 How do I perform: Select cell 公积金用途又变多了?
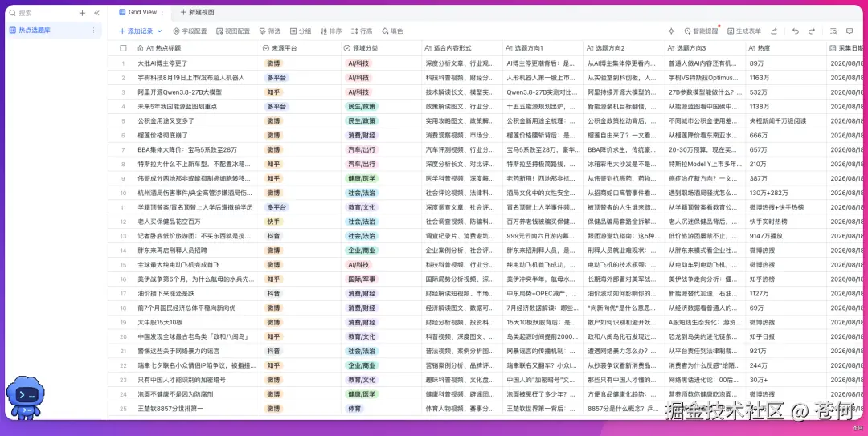point(197,120)
